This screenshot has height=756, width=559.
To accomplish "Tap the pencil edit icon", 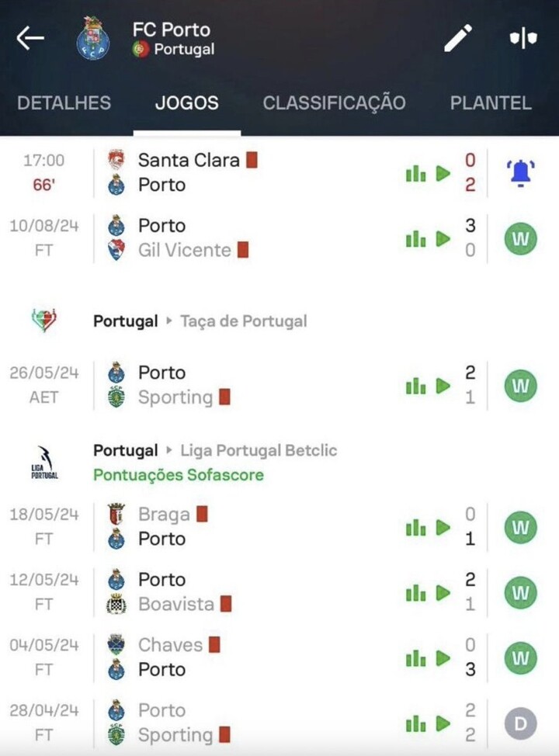I will click(x=458, y=38).
